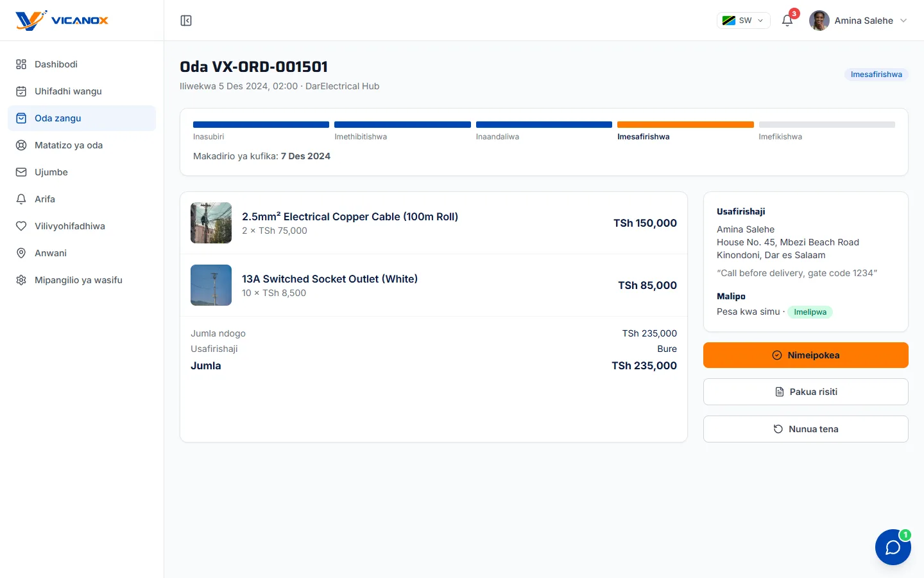The width and height of the screenshot is (924, 578).
Task: Click the Kinondoni, Dar es Salaam address line
Action: click(771, 255)
